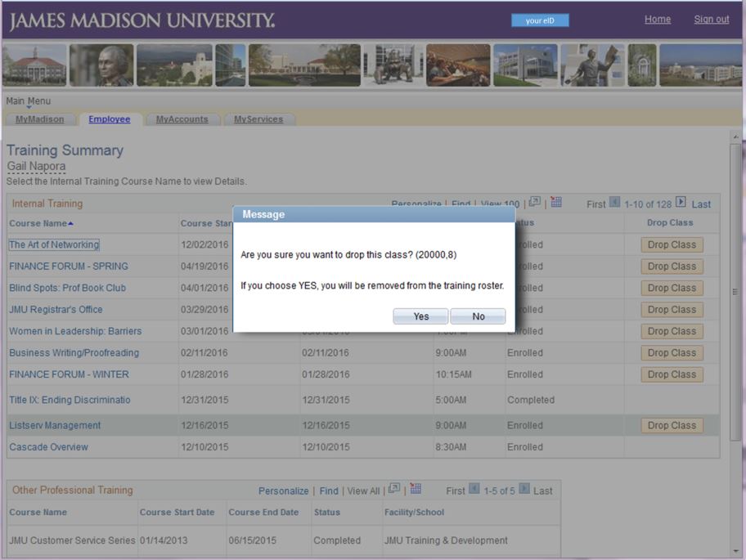This screenshot has height=560, width=746.
Task: Click scrollbar down arrow at page right
Action: (735, 551)
